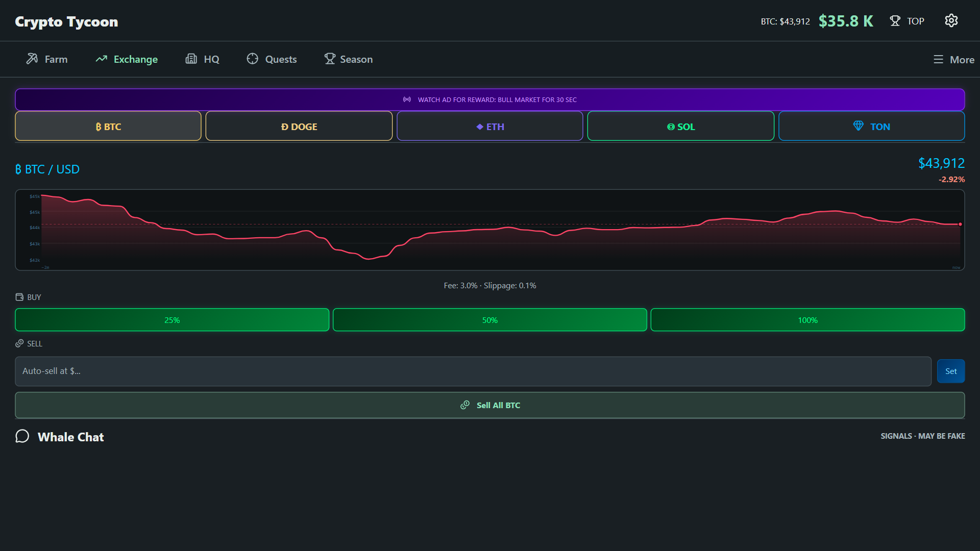Switch to the HQ tab
980x551 pixels.
point(202,59)
